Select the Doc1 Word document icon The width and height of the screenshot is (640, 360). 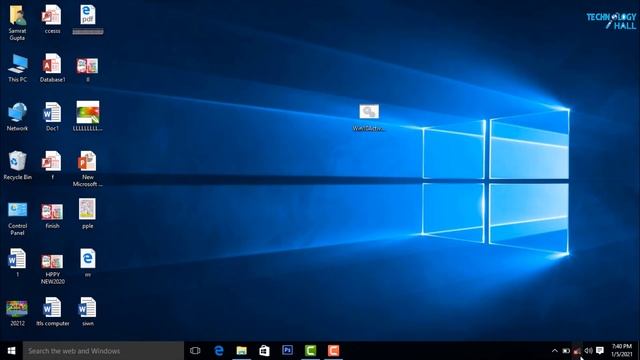point(52,113)
